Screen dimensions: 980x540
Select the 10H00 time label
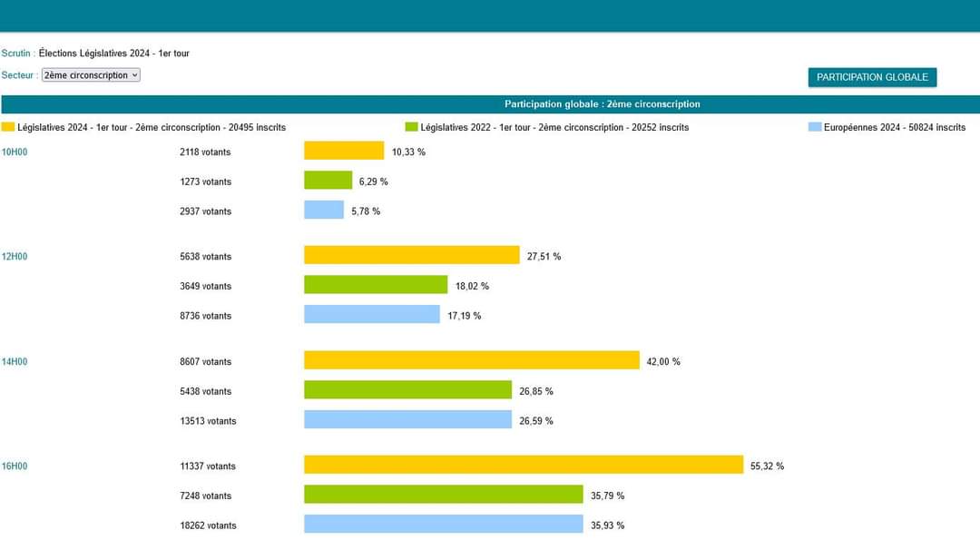[x=15, y=152]
